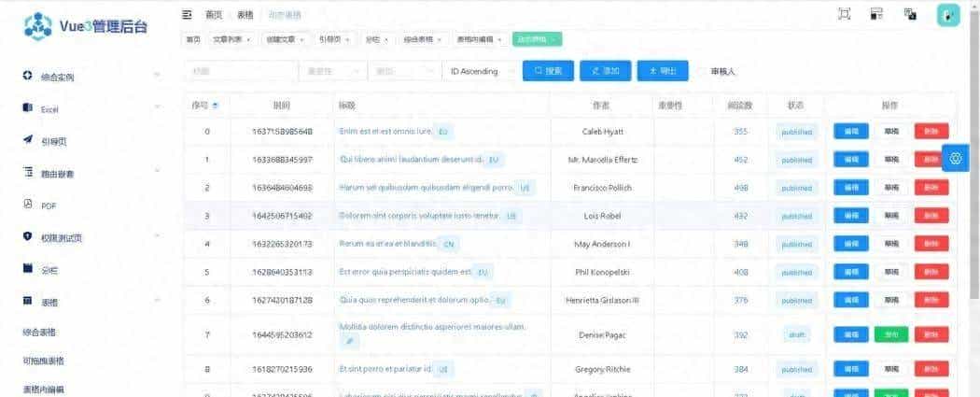
Task: Delete row 0 by Caleb Hyatt
Action: [x=931, y=132]
